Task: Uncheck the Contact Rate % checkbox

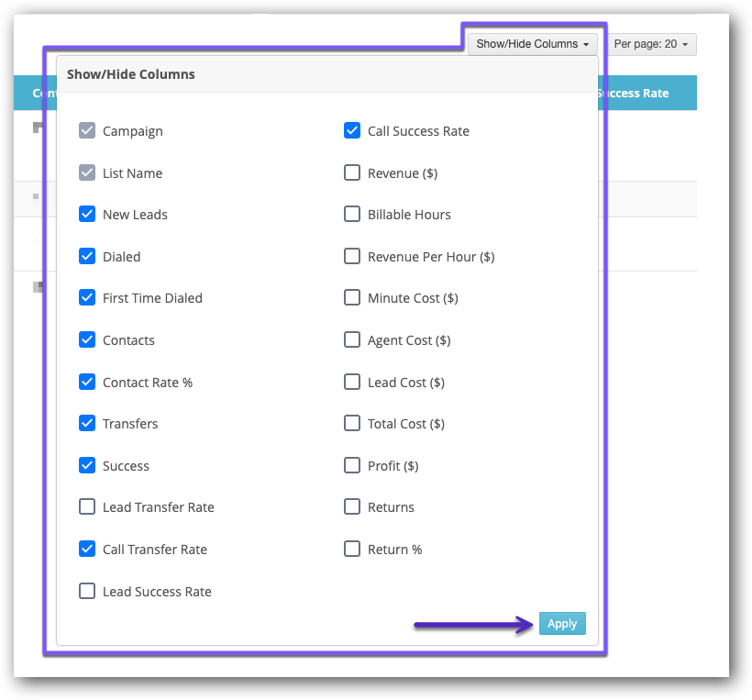Action: [x=87, y=382]
